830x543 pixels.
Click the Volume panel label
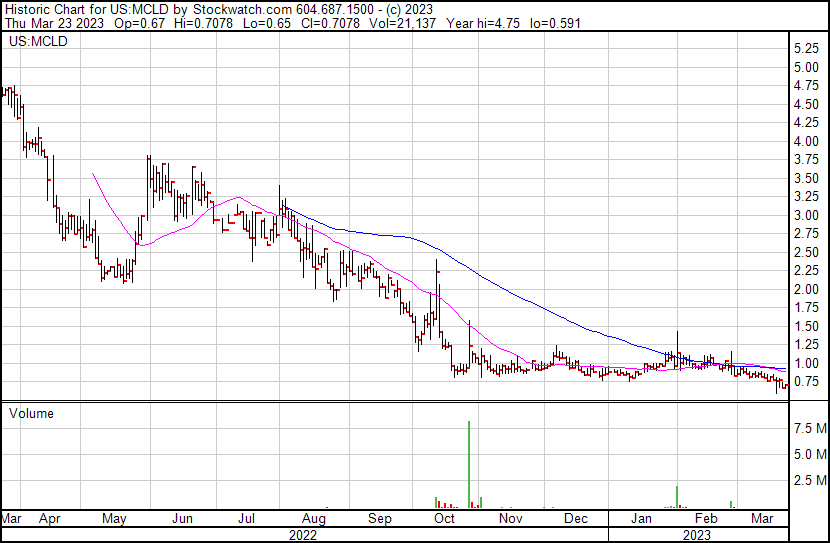point(30,413)
